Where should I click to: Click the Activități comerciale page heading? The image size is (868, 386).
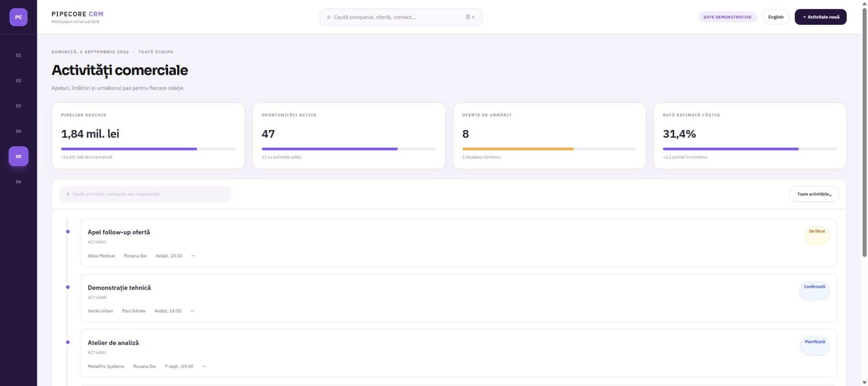tap(119, 70)
